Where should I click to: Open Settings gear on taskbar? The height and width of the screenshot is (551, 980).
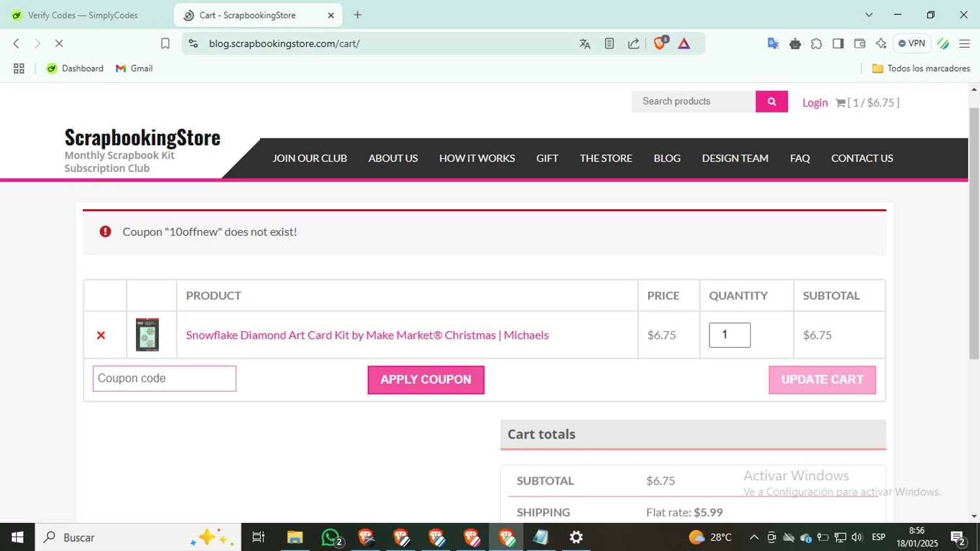tap(576, 537)
